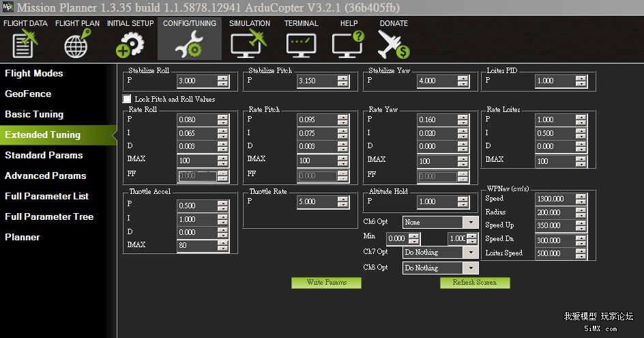The height and width of the screenshot is (338, 644).
Task: Click the WPNav Speed Up stepper arrows
Action: (581, 226)
